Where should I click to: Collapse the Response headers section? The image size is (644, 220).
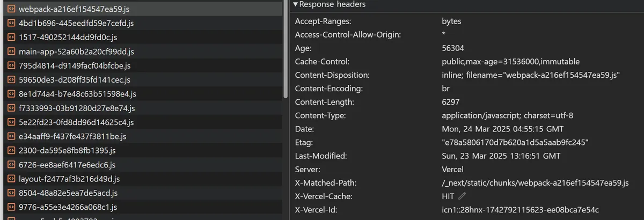296,4
